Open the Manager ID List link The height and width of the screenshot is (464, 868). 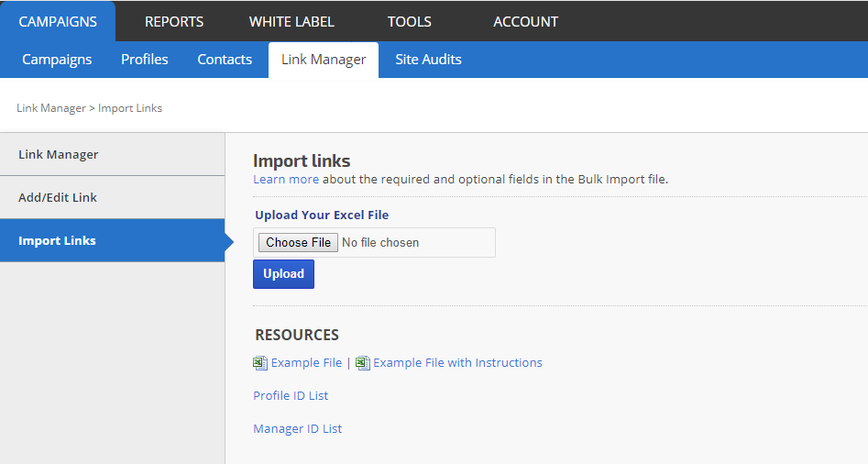coord(297,429)
